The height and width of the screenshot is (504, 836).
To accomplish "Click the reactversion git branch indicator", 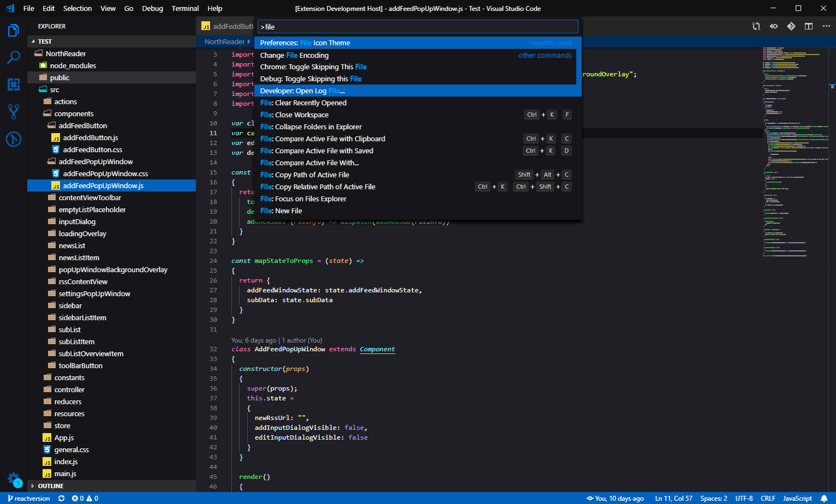I will click(28, 499).
